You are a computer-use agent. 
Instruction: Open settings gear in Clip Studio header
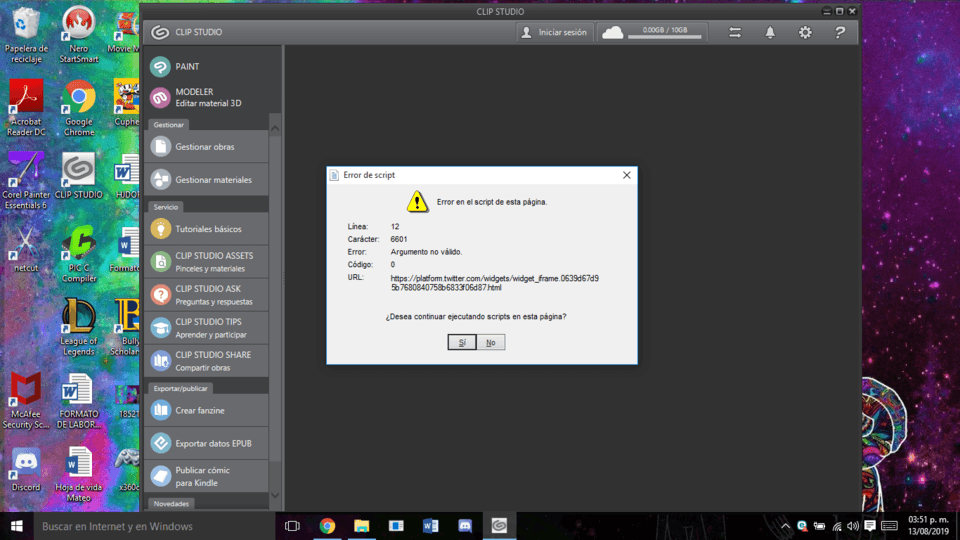805,32
